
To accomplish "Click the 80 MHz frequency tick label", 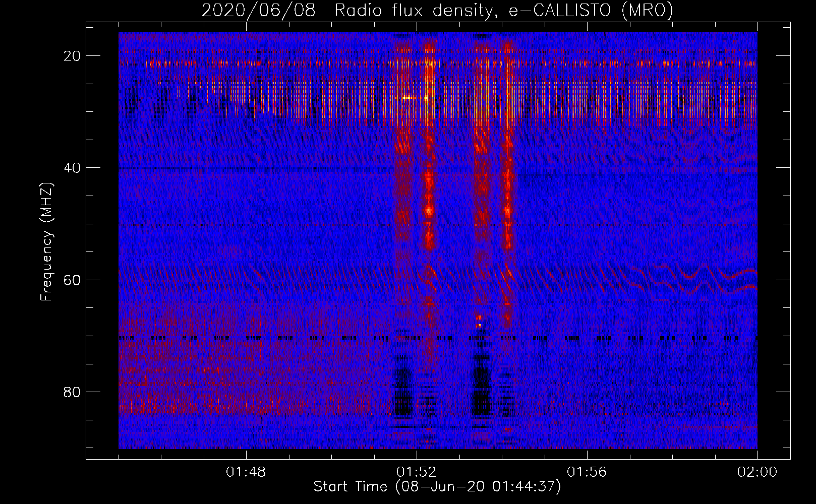I will [x=72, y=392].
